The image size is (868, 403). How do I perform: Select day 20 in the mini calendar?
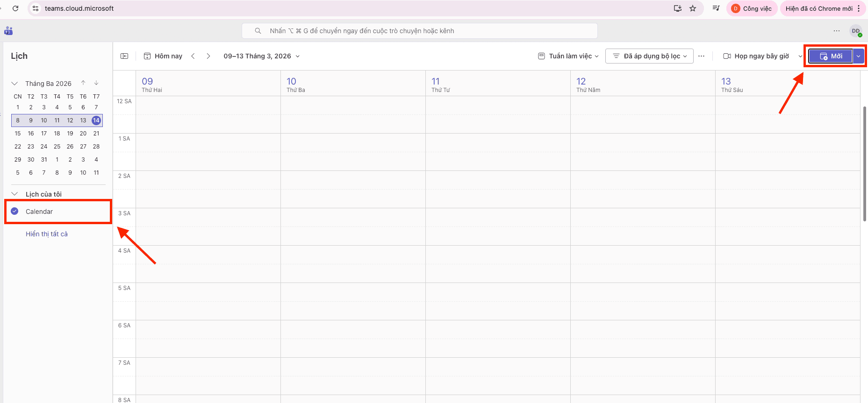(x=83, y=133)
